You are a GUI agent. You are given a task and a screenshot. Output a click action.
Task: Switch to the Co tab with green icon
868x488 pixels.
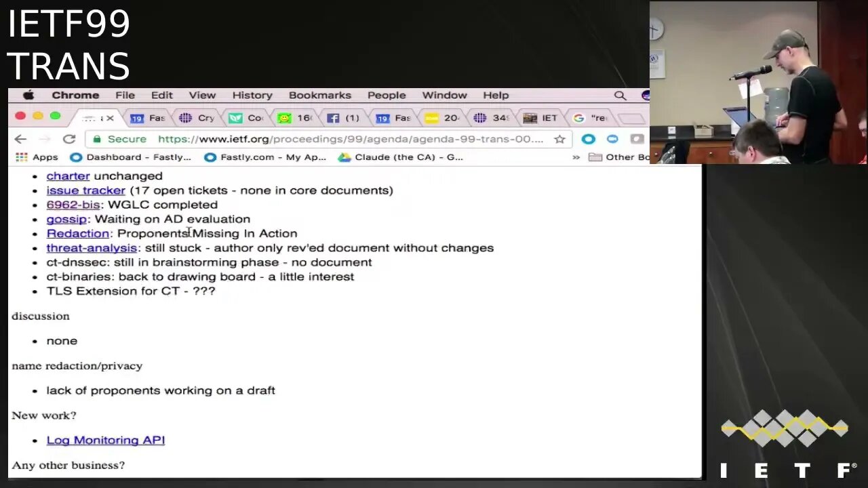(x=245, y=118)
